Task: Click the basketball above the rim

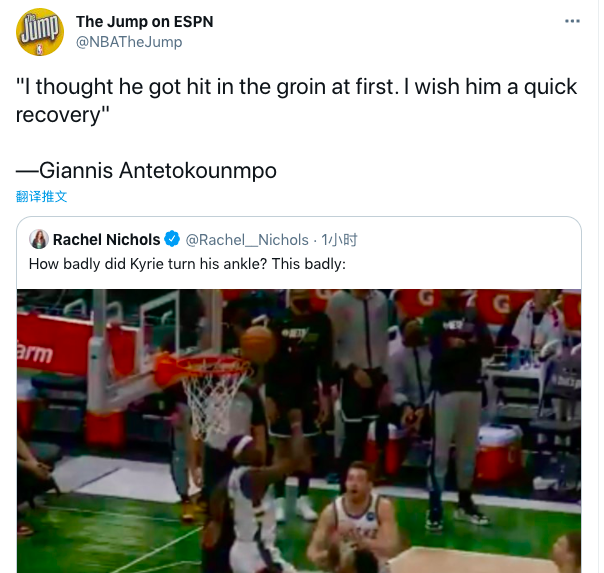Action: click(x=258, y=343)
